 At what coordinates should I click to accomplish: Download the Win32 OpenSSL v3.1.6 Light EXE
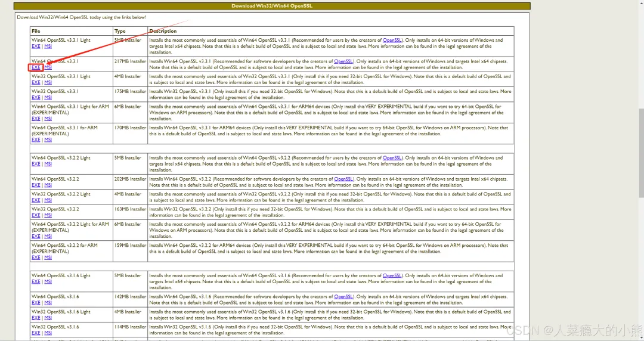36,318
